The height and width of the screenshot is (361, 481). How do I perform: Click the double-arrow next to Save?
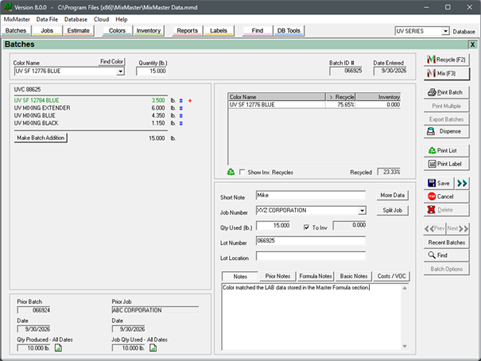click(x=462, y=183)
